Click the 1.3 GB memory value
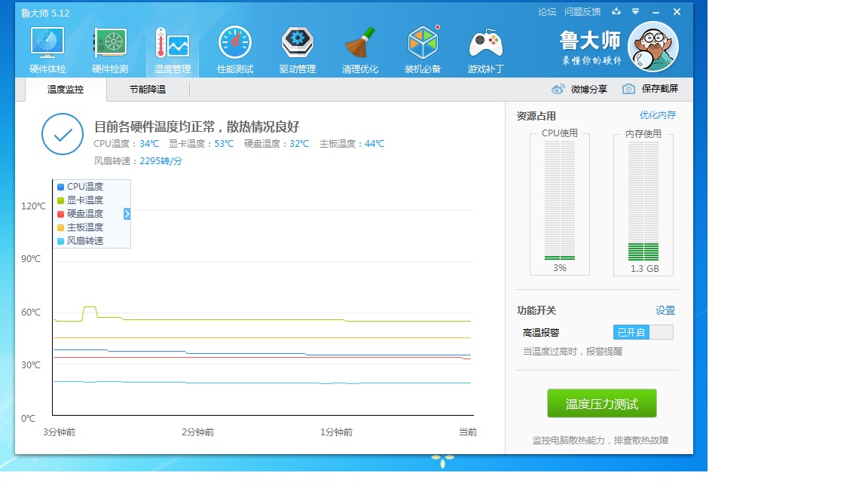The height and width of the screenshot is (488, 868). [644, 268]
